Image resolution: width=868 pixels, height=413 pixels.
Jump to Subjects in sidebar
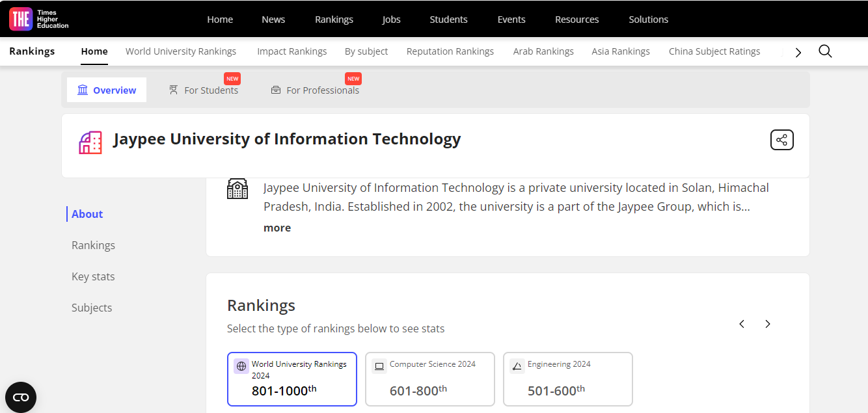click(92, 308)
